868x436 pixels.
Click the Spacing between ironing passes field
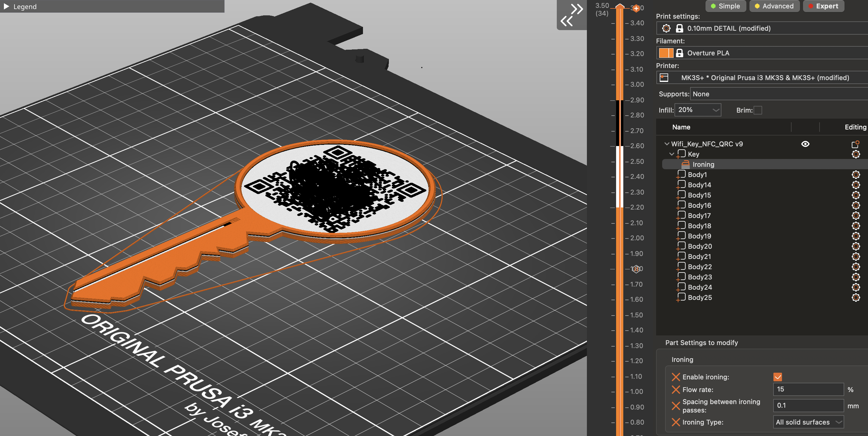[808, 405]
